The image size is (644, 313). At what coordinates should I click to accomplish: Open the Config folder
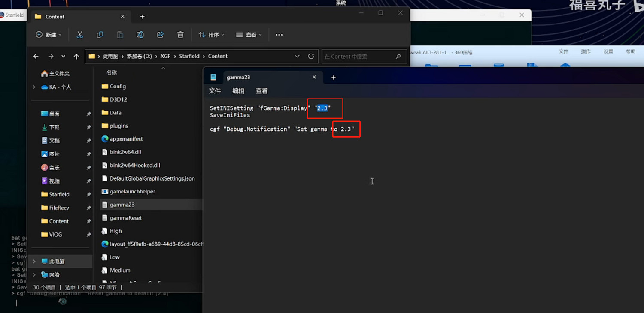click(117, 86)
